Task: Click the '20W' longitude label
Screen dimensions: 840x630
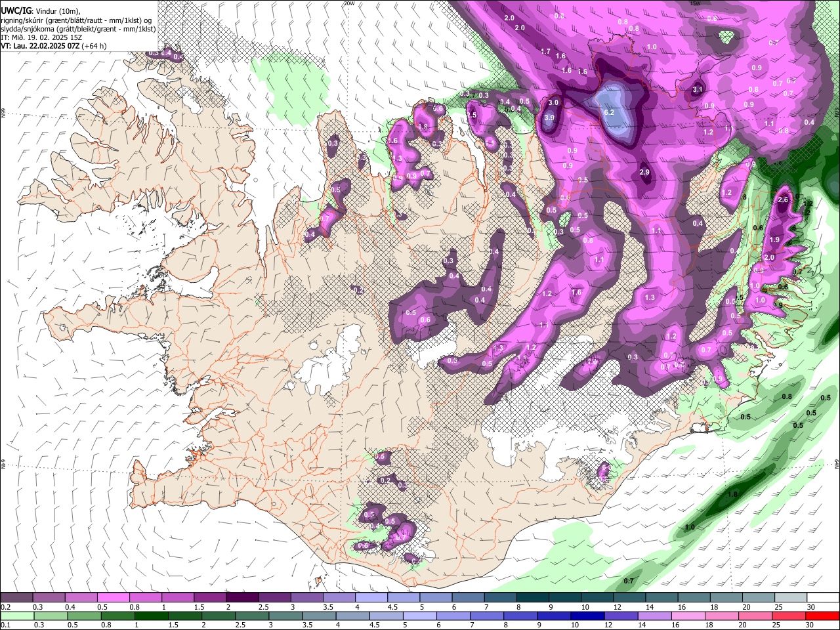Action: pos(349,3)
